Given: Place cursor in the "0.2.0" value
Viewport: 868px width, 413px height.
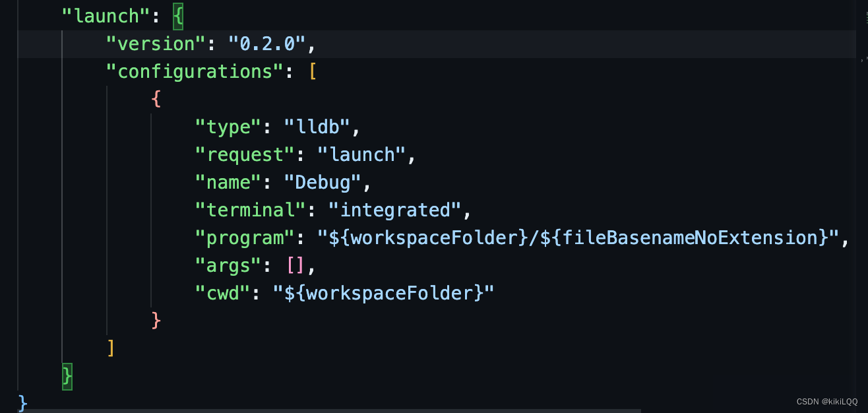Looking at the screenshot, I should point(266,44).
